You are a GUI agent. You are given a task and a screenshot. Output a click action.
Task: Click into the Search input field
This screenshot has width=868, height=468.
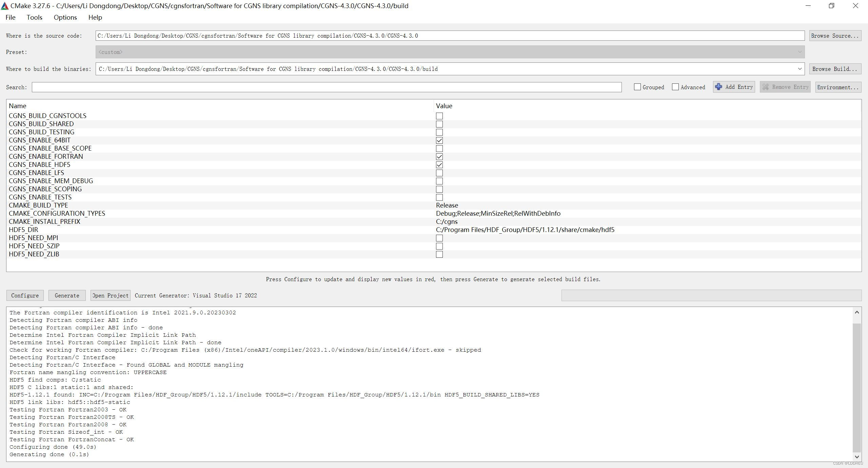tap(326, 87)
